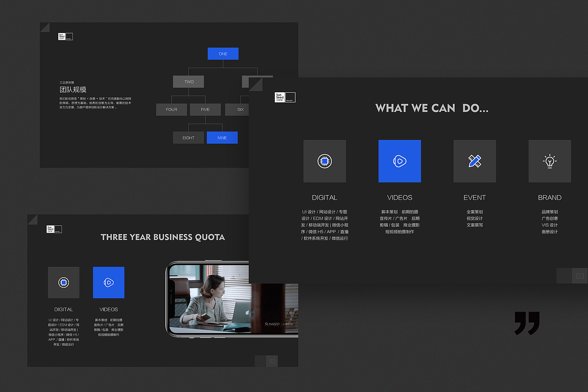Select the blue NINE box in the org chart
This screenshot has height=392, width=588.
(222, 138)
